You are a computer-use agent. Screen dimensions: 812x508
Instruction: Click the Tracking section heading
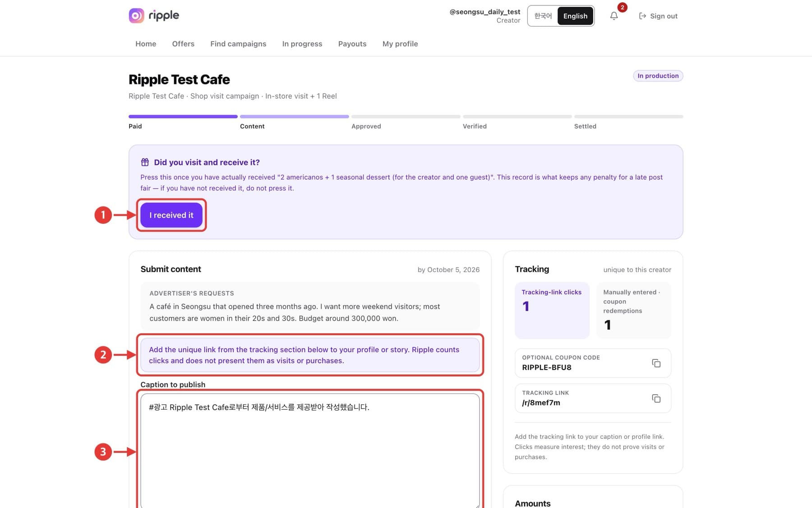tap(532, 269)
